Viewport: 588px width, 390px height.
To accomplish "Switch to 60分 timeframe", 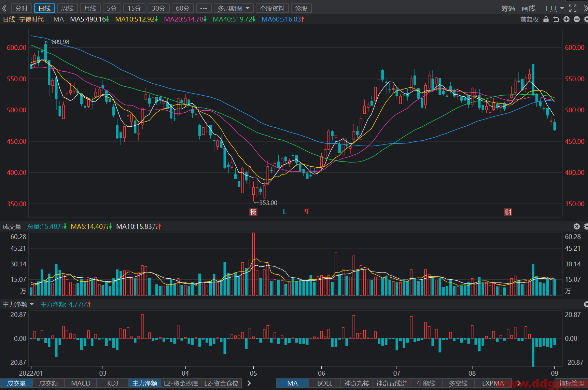I will pyautogui.click(x=183, y=8).
